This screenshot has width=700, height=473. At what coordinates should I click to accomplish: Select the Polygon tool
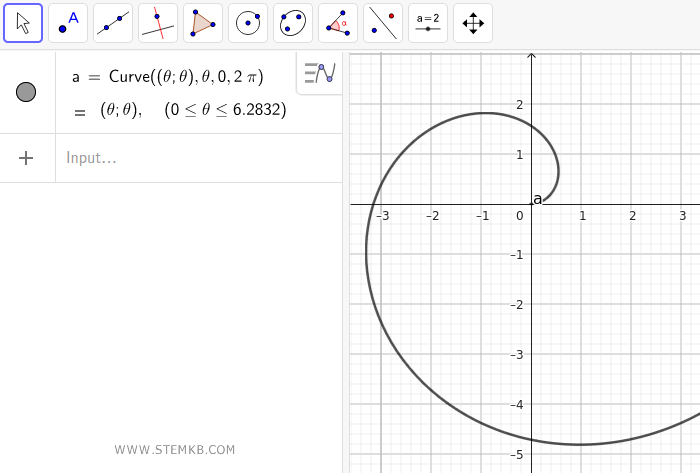(x=203, y=23)
